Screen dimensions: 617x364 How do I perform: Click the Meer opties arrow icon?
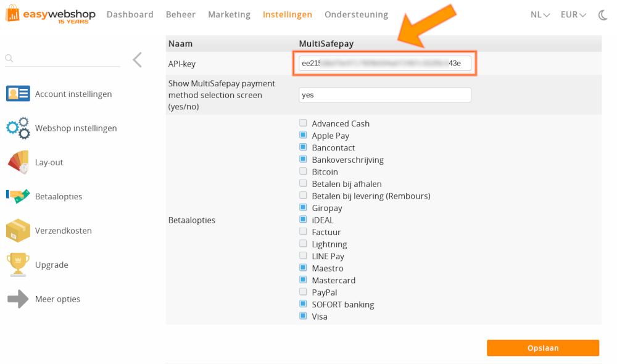click(x=19, y=299)
